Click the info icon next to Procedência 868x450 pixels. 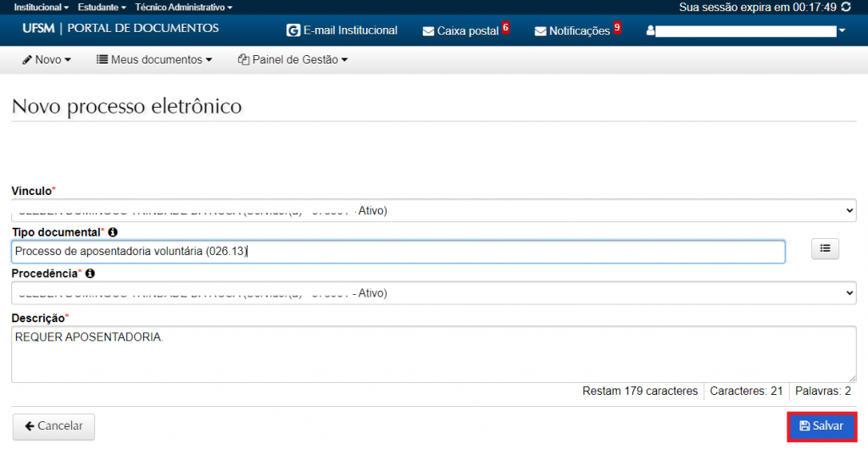[90, 274]
